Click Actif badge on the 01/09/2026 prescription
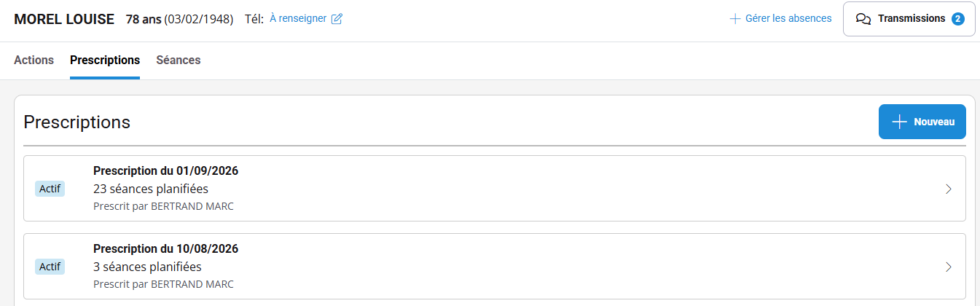The width and height of the screenshot is (980, 306). 50,189
